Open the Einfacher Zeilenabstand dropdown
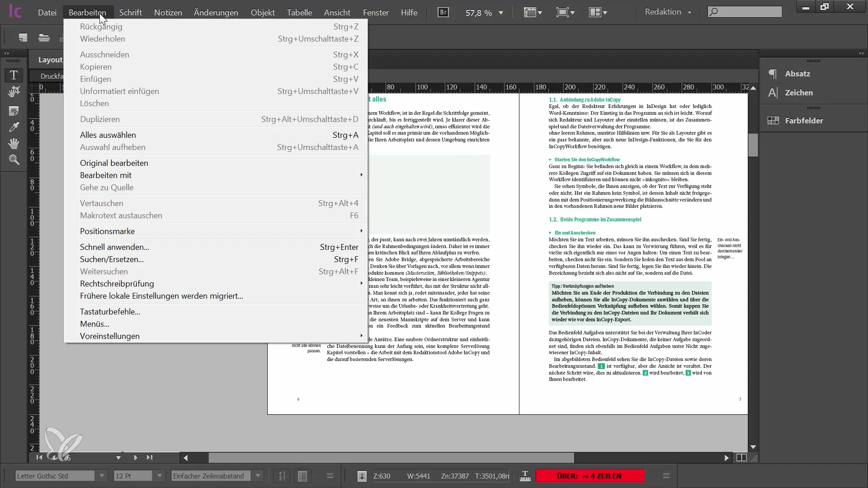The image size is (868, 488). pos(258,476)
